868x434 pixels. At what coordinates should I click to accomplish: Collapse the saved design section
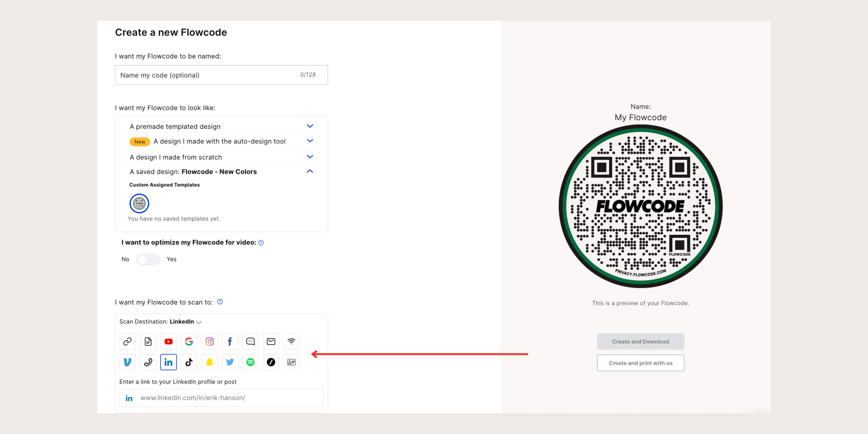310,172
